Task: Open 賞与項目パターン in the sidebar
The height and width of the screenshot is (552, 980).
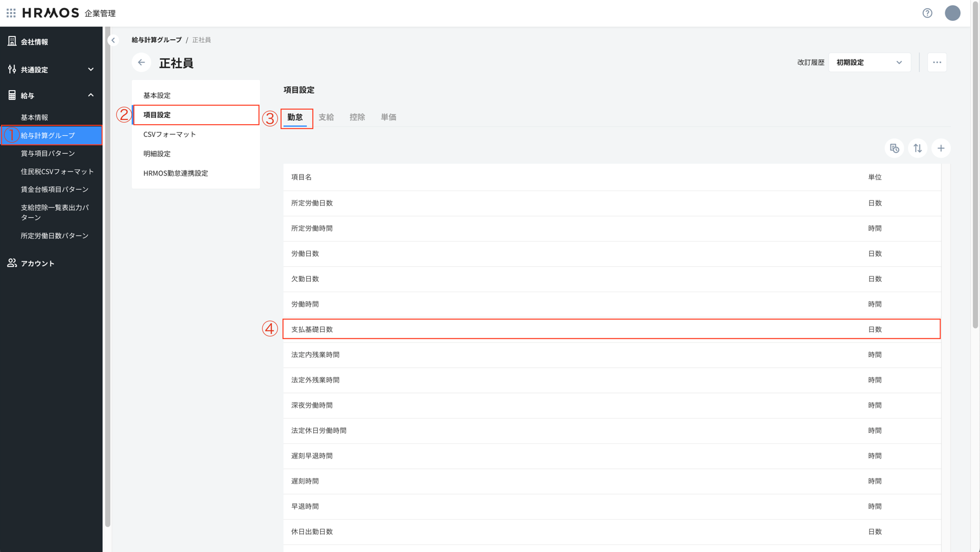Action: [48, 154]
